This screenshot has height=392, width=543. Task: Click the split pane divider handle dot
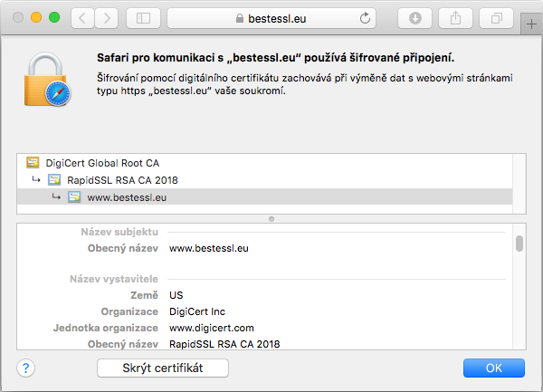[271, 219]
